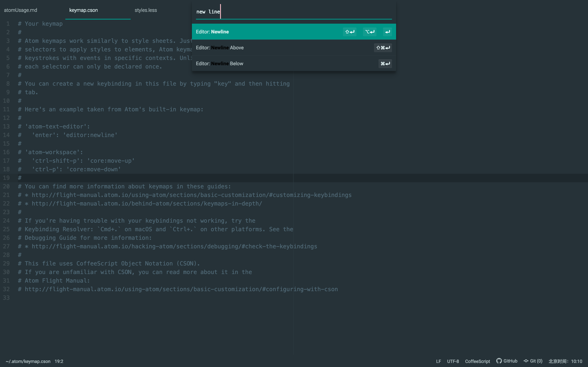Switch to the styles.less tab

coord(146,10)
